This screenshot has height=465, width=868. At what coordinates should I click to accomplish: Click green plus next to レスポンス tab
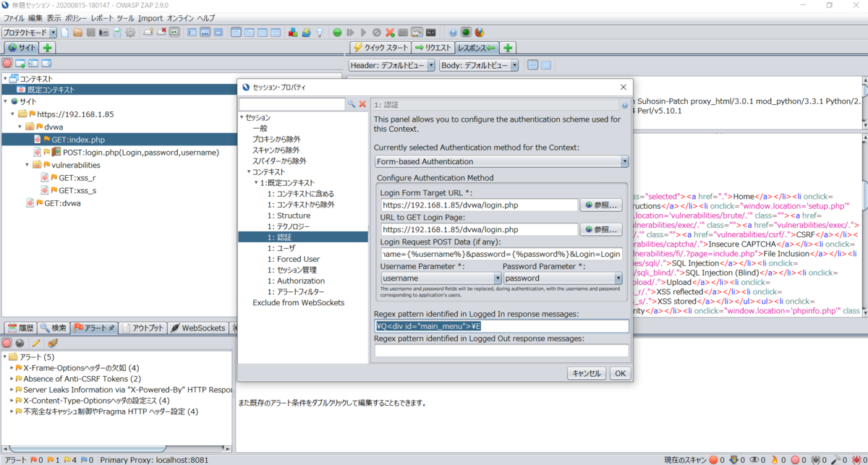508,48
